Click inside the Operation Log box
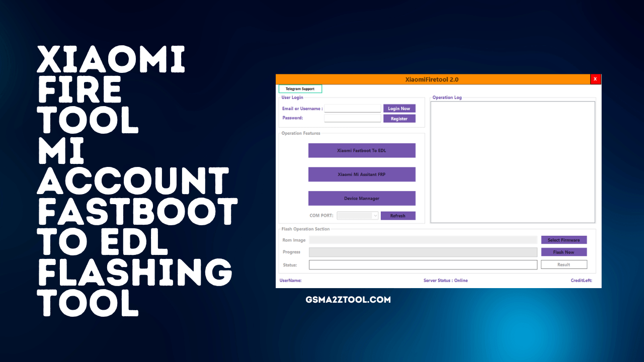This screenshot has width=644, height=362. tap(513, 162)
